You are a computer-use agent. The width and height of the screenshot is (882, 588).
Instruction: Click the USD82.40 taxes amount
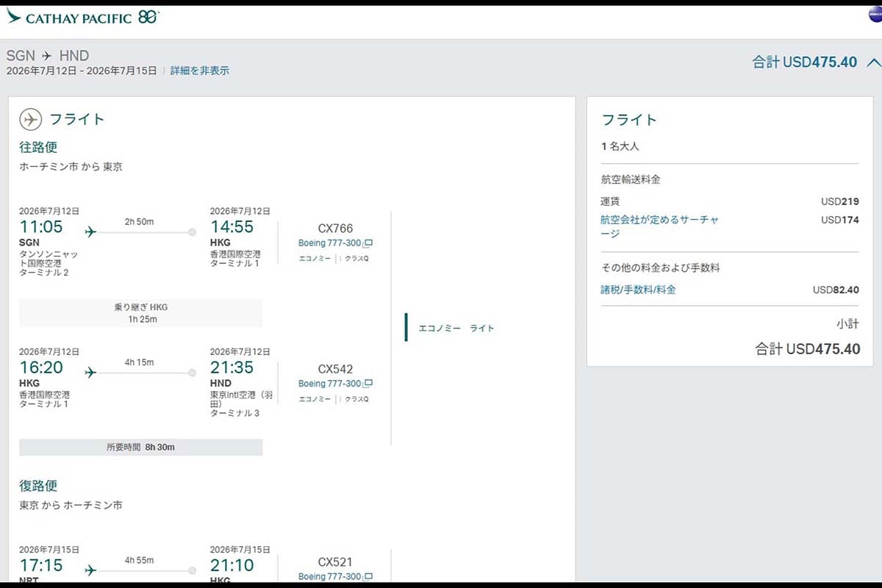tap(836, 290)
